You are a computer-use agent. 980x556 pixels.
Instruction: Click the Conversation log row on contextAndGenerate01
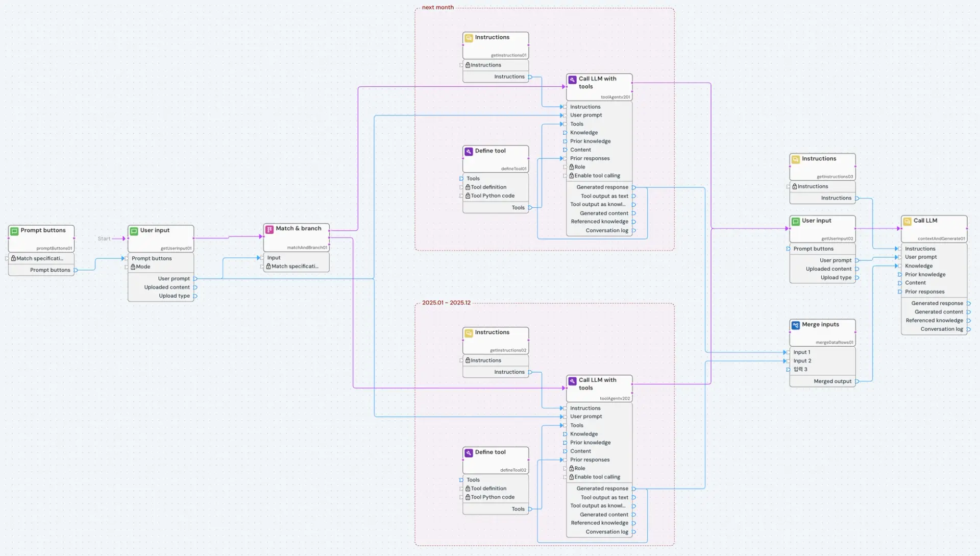coord(941,329)
